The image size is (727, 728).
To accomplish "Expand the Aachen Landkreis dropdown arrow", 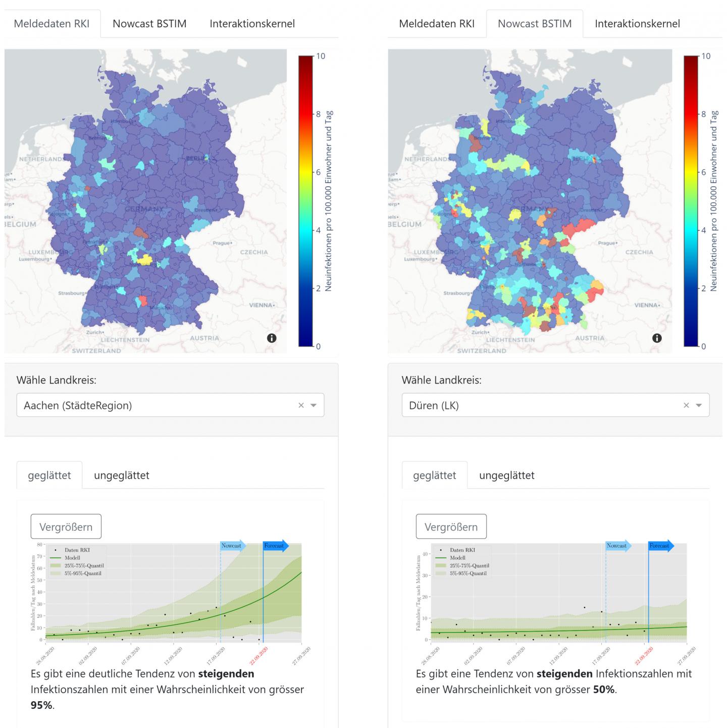I will pyautogui.click(x=314, y=405).
